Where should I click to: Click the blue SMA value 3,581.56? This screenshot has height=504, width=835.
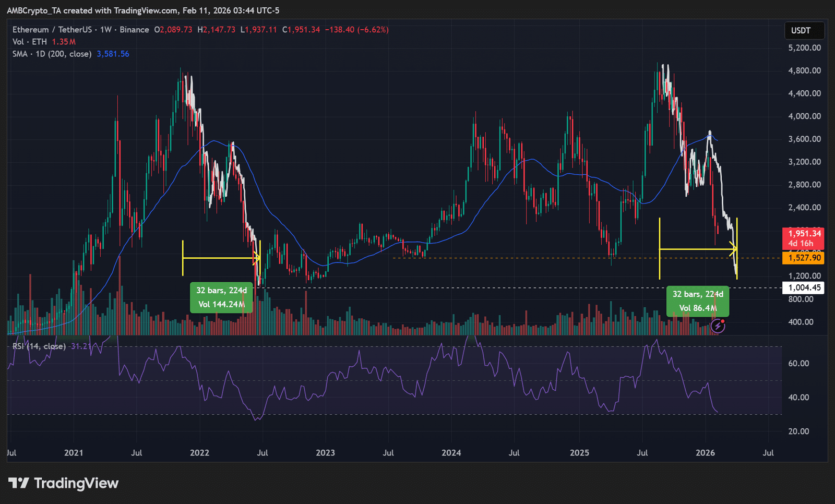coord(113,54)
